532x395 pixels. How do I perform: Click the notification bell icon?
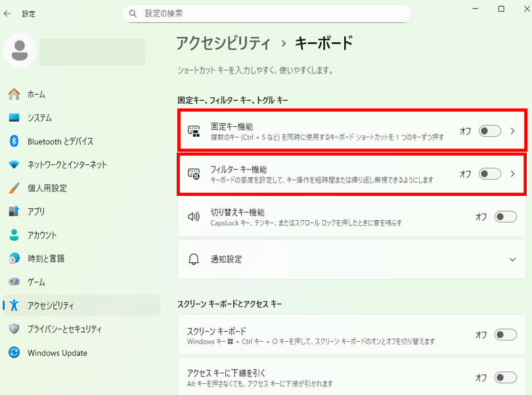coord(194,260)
